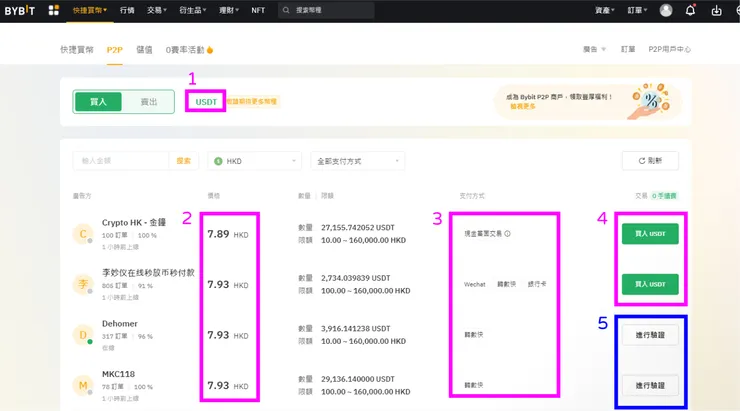
Task: Focus the top search coin field
Action: (326, 10)
